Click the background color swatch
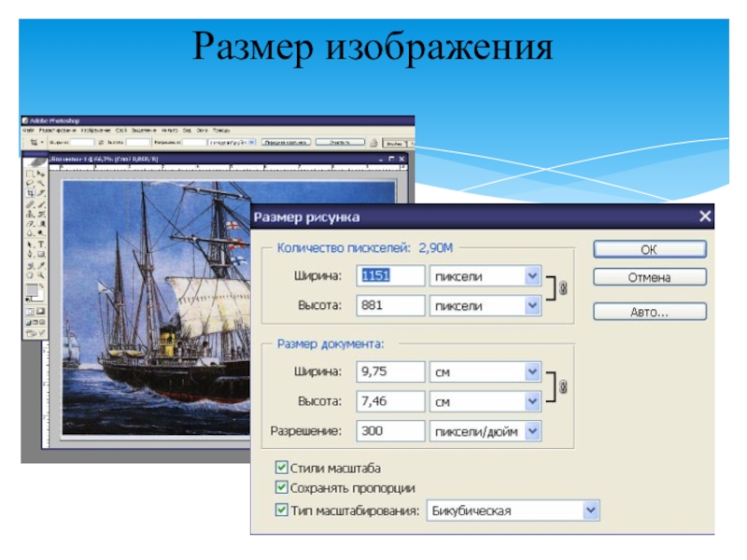Image resolution: width=747 pixels, height=560 pixels. tap(39, 297)
